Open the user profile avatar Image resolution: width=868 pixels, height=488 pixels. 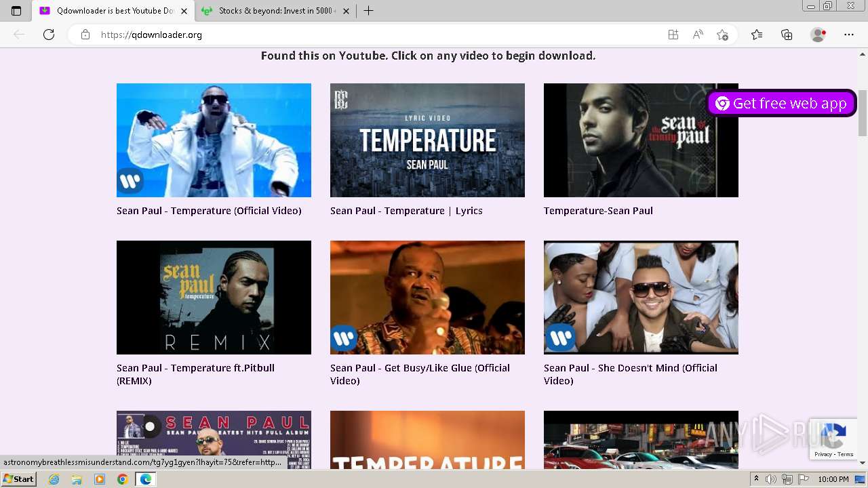(818, 35)
